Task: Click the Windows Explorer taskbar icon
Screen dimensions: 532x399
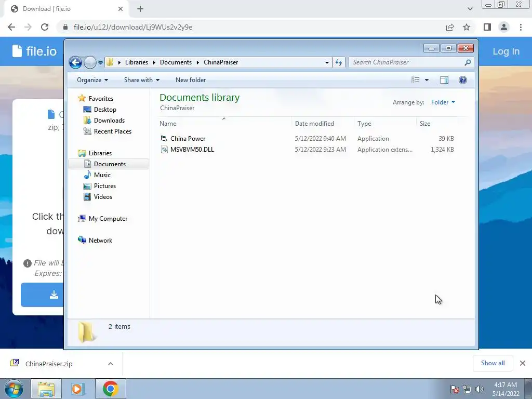Action: tap(46, 389)
